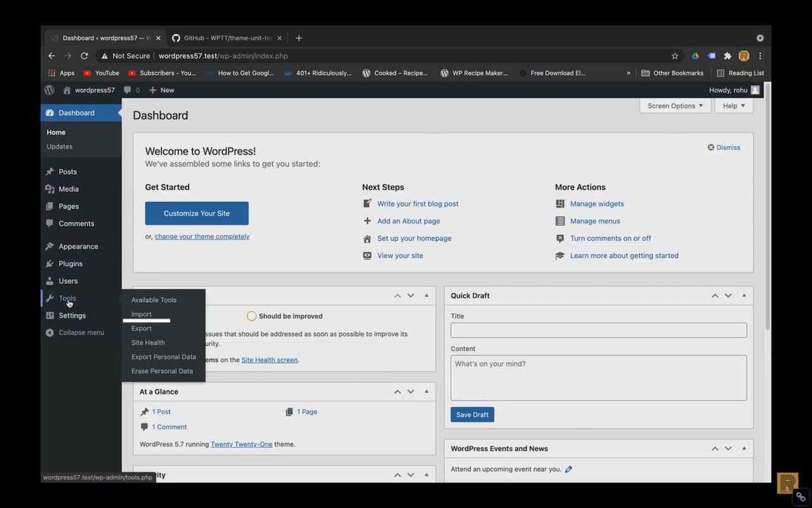Open the Chrome Extensions puzzle icon
This screenshot has height=508, width=812.
pyautogui.click(x=728, y=56)
